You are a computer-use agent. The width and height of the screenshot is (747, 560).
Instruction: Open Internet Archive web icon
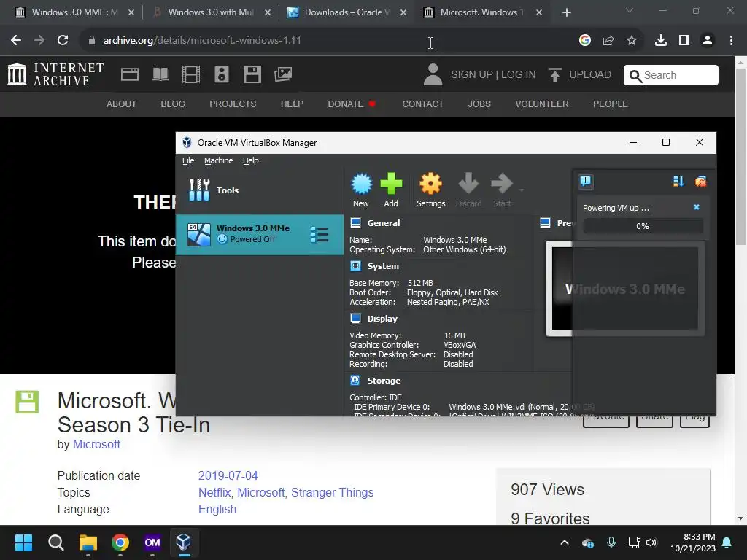tap(130, 74)
